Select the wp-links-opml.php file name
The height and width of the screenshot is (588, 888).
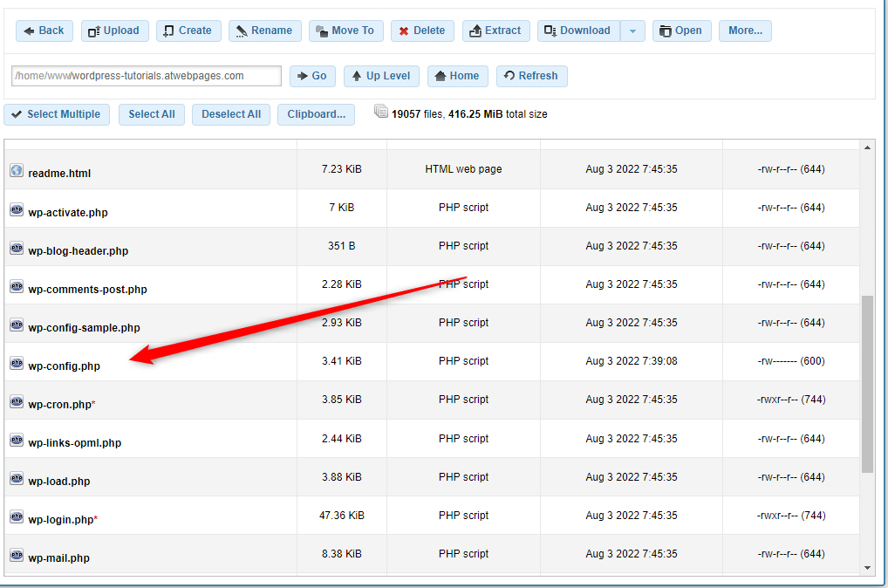click(75, 443)
